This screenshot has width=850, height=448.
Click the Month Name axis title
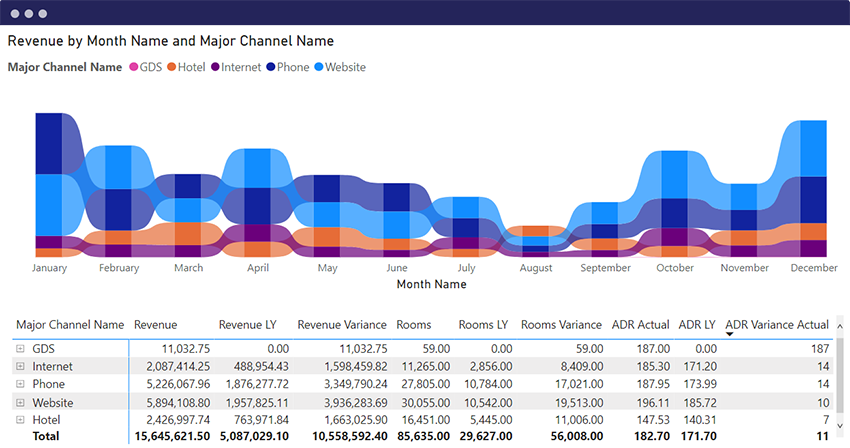tap(432, 284)
